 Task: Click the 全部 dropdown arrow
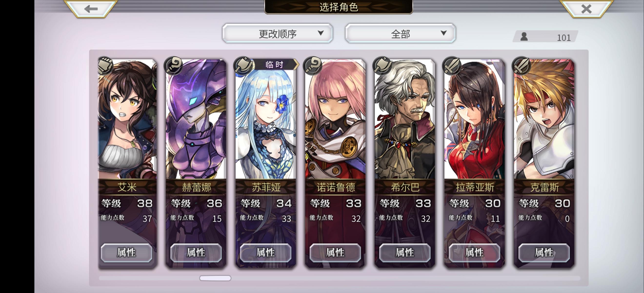click(443, 33)
